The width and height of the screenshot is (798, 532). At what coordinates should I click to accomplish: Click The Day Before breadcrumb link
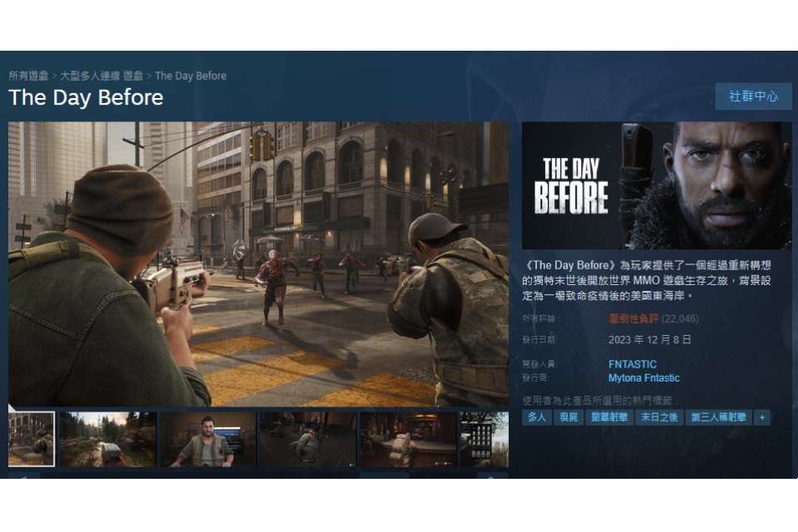[x=190, y=76]
